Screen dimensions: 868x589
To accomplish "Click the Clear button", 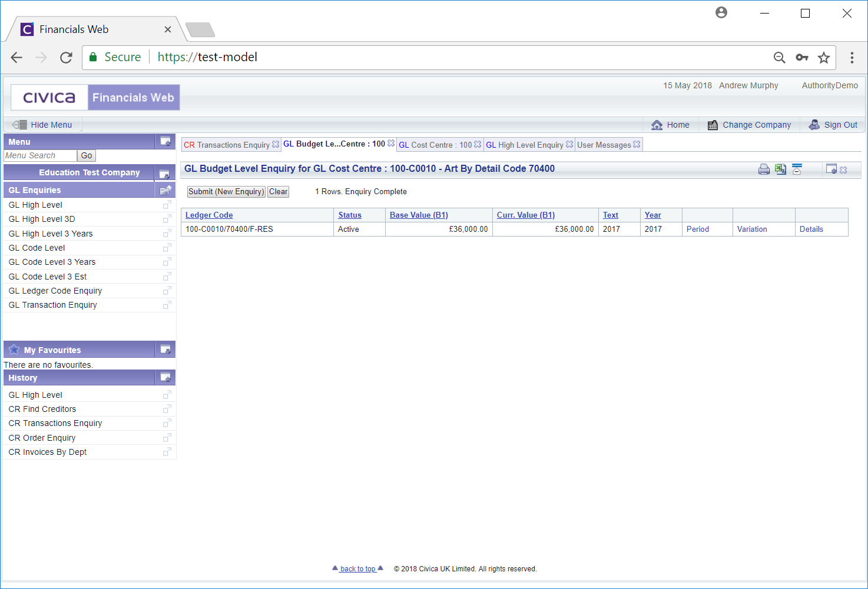I will [279, 192].
